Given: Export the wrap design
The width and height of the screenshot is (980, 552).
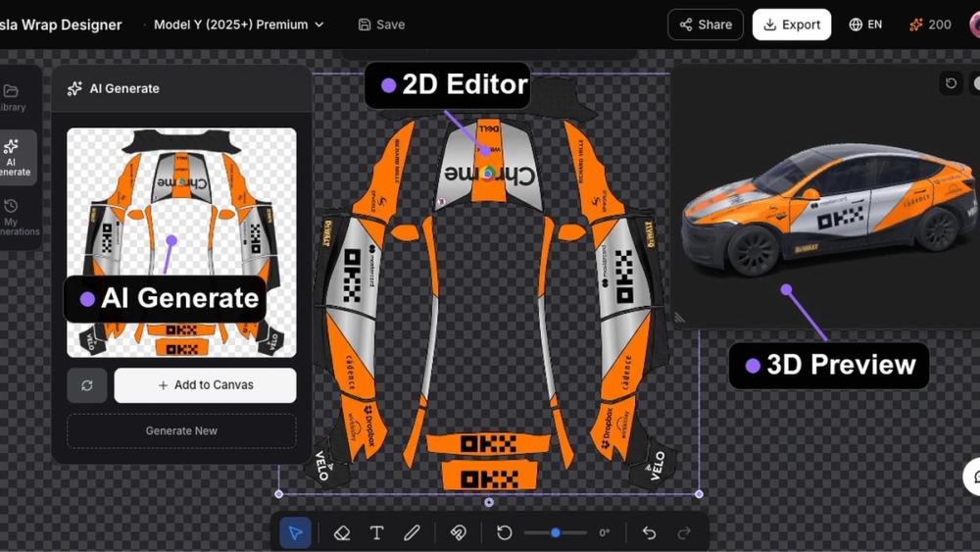Looking at the screenshot, I should pyautogui.click(x=792, y=25).
